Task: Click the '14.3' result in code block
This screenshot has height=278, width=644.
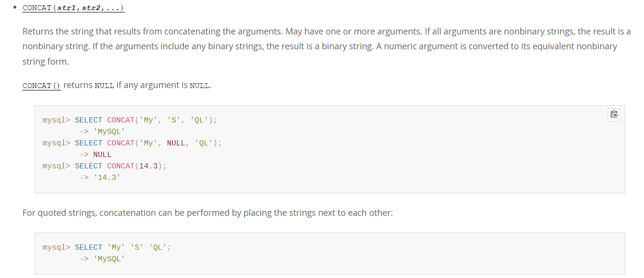Action: 107,178
